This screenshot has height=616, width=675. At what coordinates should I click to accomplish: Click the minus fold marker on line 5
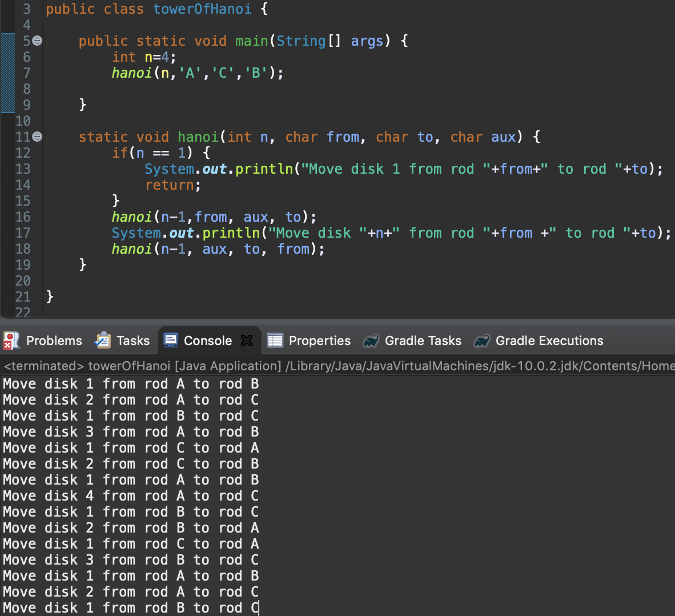point(37,41)
